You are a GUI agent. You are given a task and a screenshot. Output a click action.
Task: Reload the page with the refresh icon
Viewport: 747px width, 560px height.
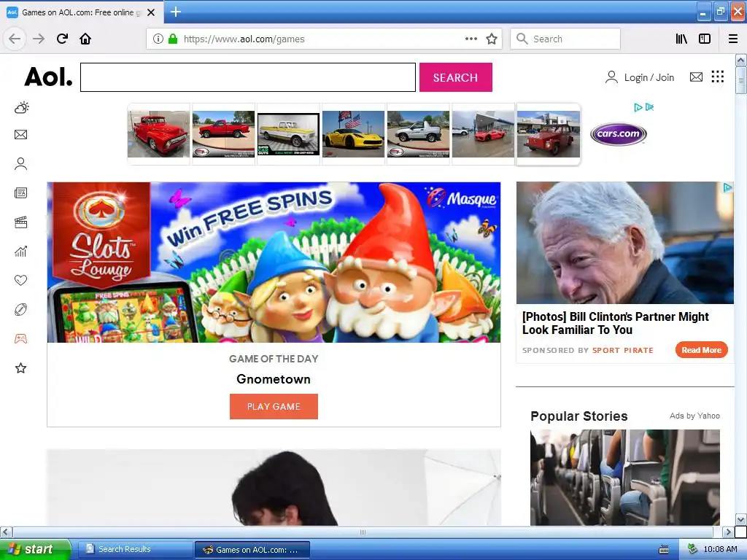63,39
